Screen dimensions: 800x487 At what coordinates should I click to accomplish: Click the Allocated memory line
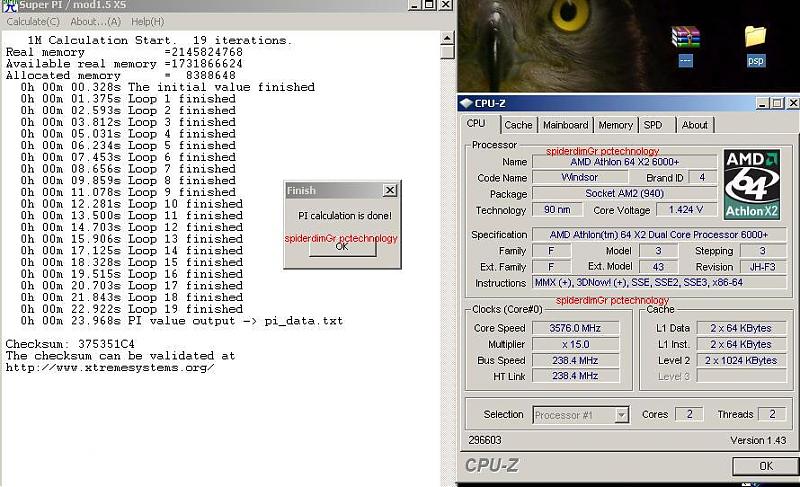click(121, 75)
